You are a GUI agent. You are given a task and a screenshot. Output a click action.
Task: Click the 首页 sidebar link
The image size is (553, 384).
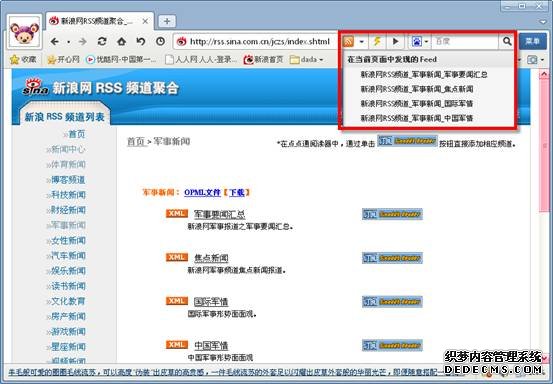point(77,134)
